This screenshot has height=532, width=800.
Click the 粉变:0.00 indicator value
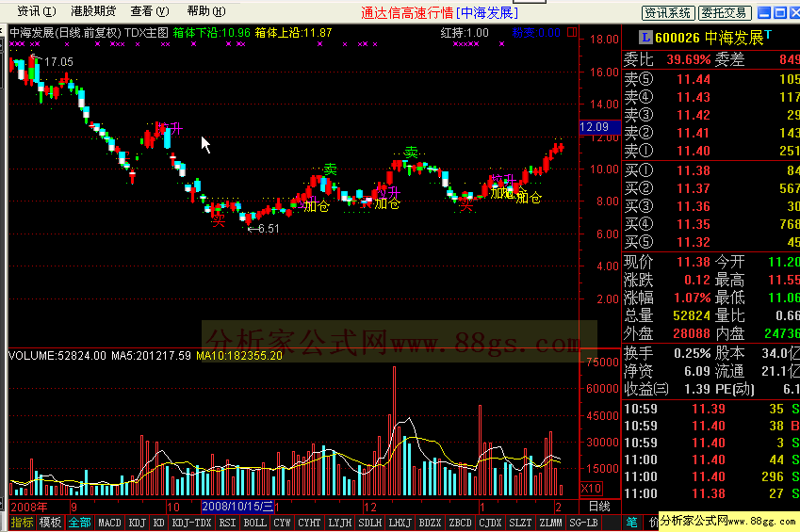click(536, 33)
